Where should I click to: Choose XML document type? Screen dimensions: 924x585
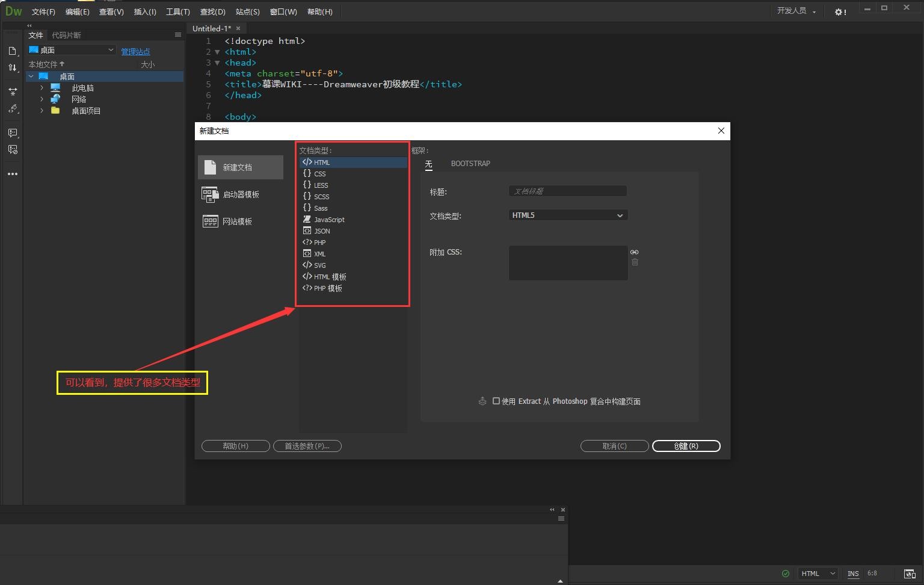point(354,254)
